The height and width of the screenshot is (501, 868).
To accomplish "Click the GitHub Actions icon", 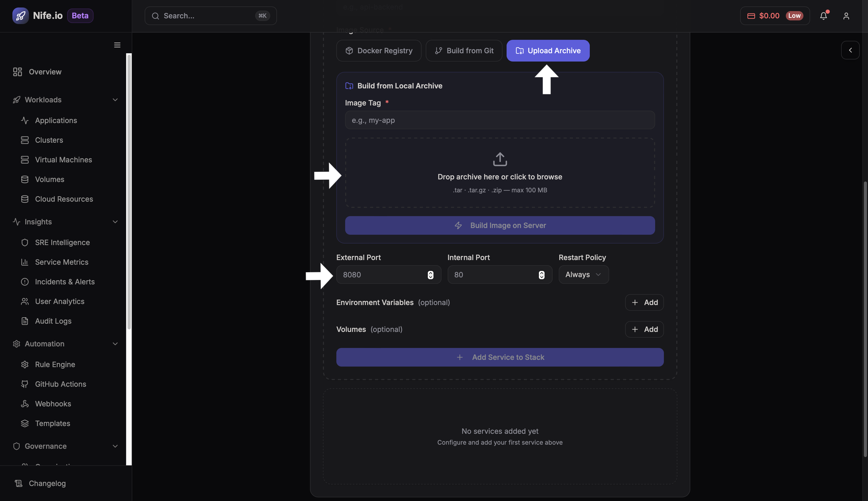I will pos(25,384).
